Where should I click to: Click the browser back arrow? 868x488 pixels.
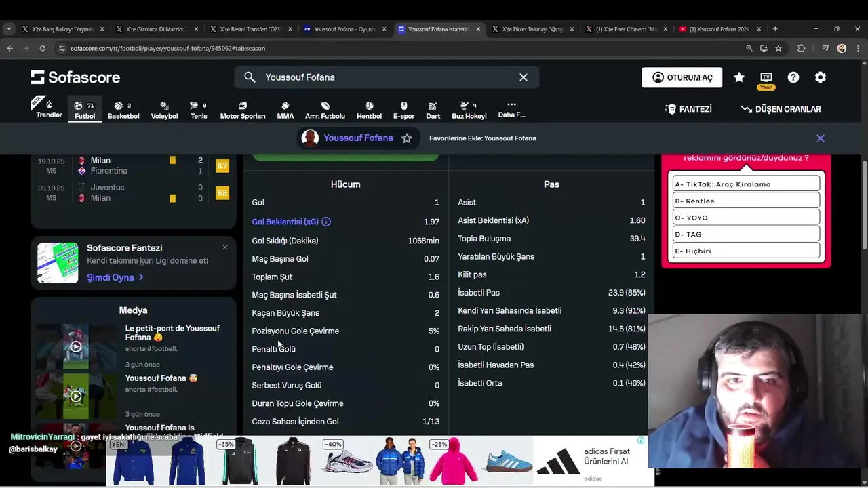coord(10,48)
